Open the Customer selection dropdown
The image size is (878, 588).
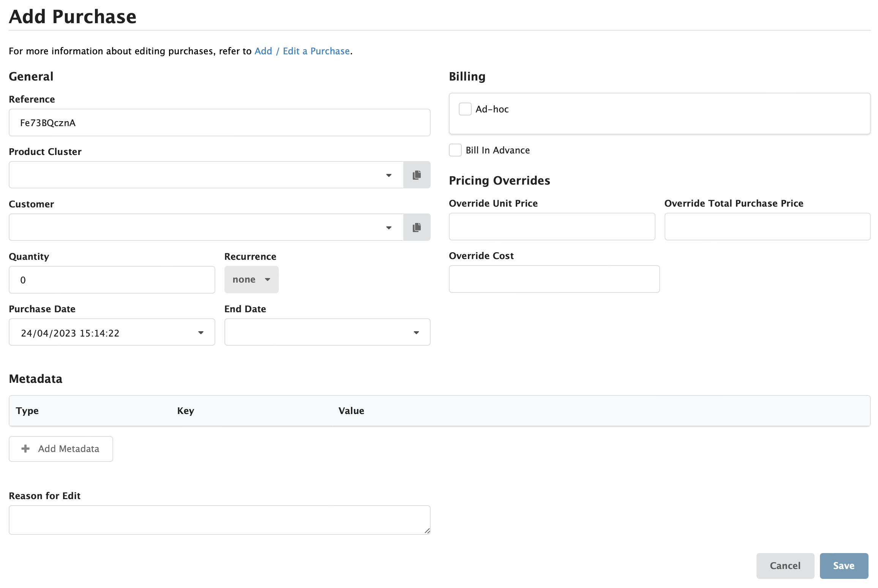(389, 227)
